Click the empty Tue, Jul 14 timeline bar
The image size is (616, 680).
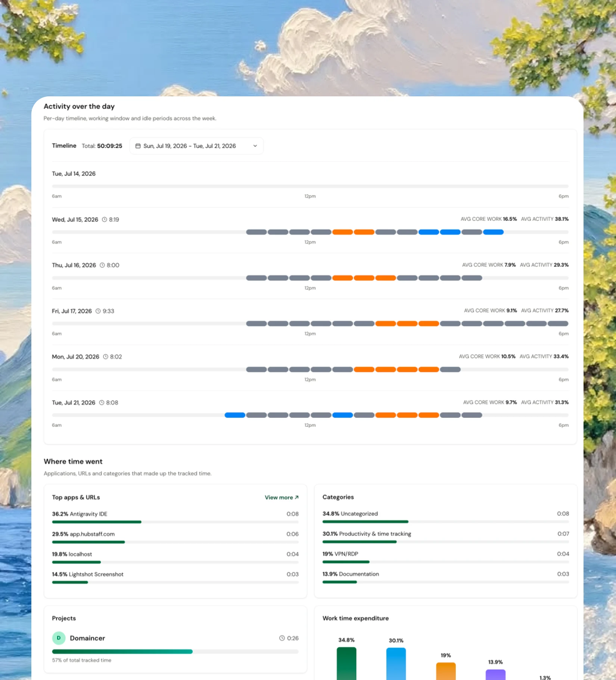pos(310,186)
